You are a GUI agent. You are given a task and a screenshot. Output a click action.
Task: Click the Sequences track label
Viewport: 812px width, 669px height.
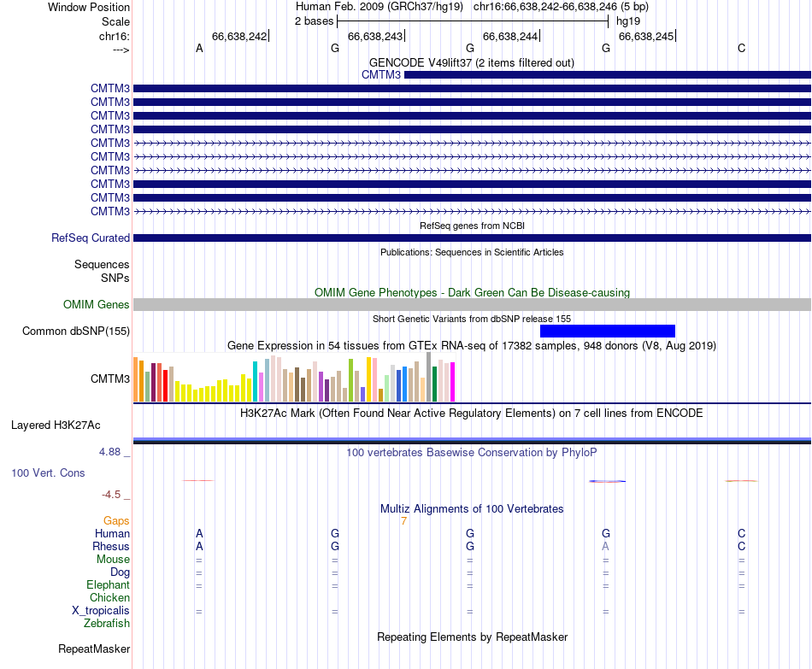point(102,265)
